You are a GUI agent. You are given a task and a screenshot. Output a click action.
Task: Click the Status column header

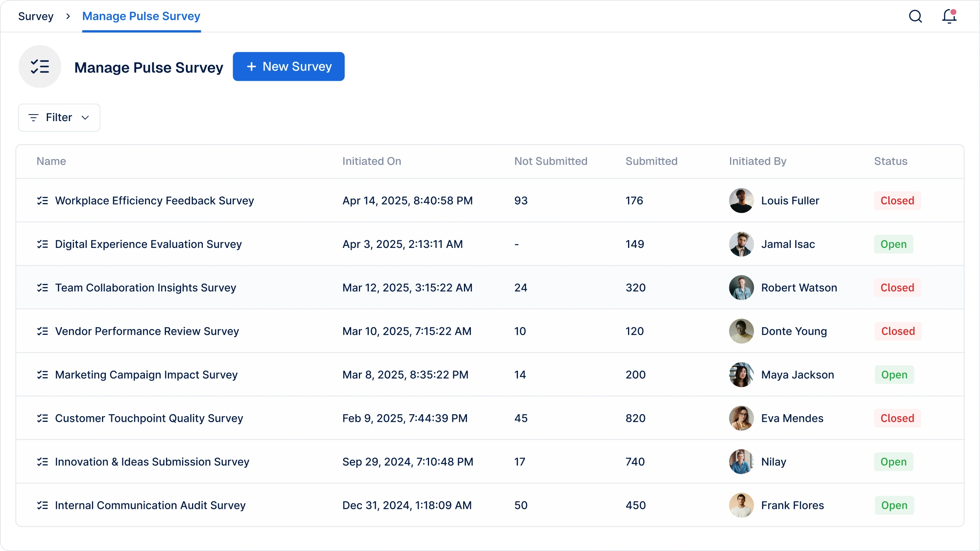pos(890,161)
